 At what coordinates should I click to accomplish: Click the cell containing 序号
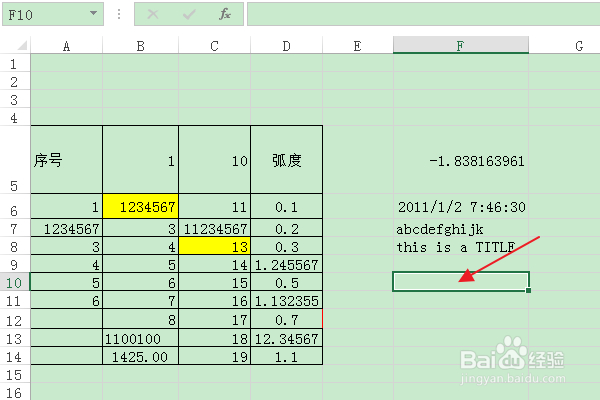pyautogui.click(x=67, y=160)
